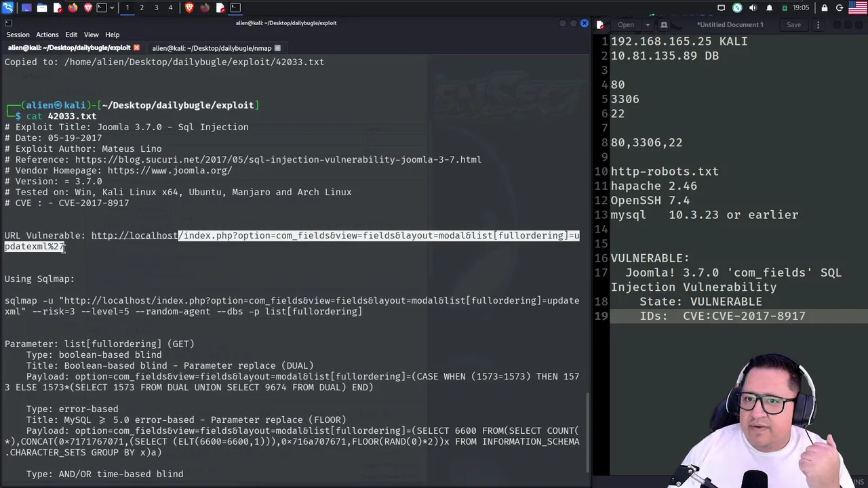The height and width of the screenshot is (488, 868).
Task: Close the dailybugle/nmap tab
Action: (277, 48)
